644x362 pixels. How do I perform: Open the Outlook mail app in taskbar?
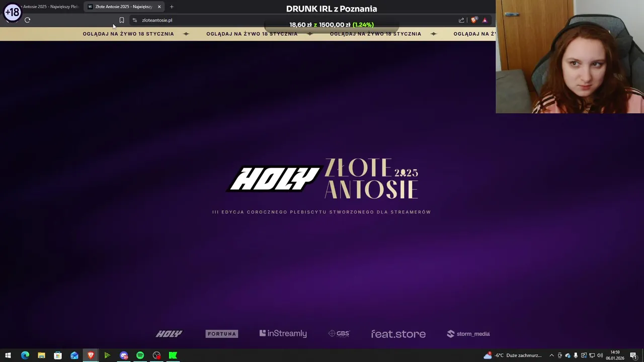coord(74,355)
